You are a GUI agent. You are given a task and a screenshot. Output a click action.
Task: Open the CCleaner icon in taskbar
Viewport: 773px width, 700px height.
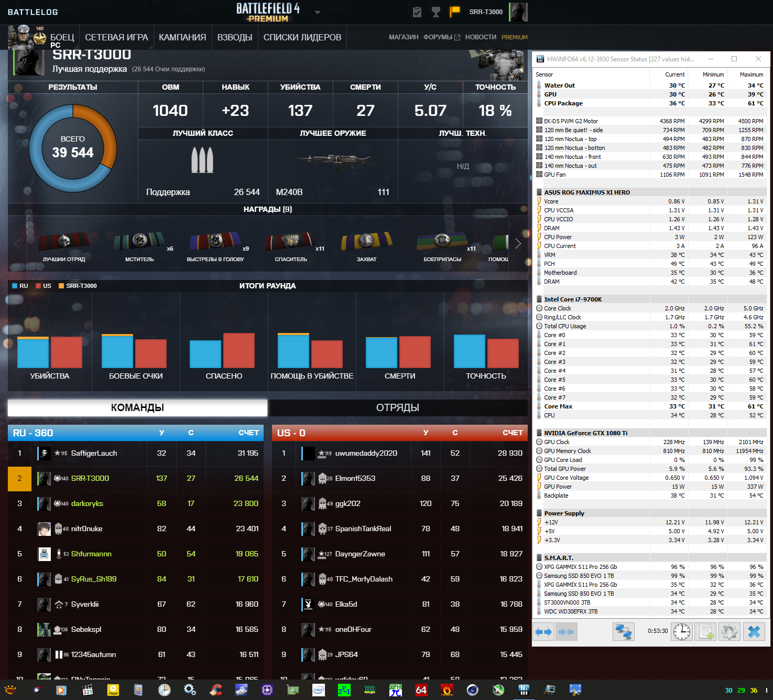[215, 690]
